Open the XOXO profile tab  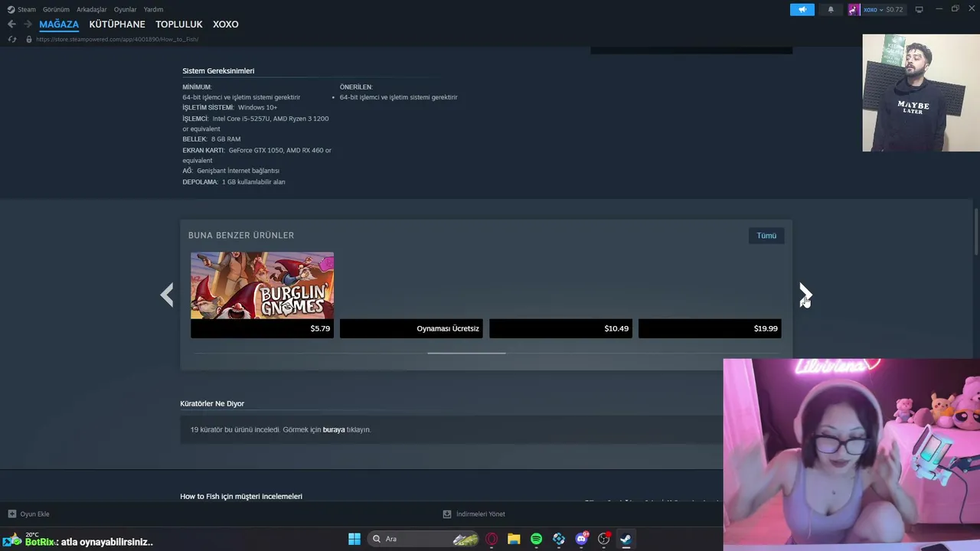click(x=226, y=24)
